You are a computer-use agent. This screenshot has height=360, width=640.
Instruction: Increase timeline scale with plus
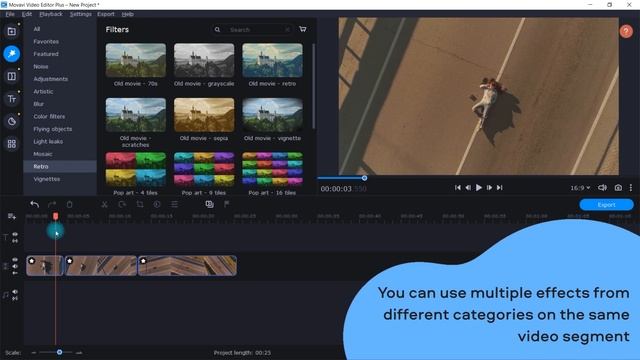[79, 352]
